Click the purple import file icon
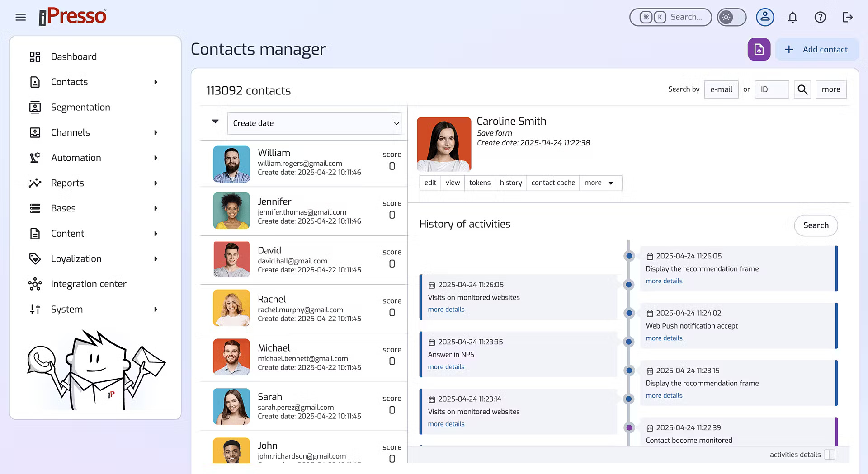This screenshot has width=868, height=474. click(759, 49)
